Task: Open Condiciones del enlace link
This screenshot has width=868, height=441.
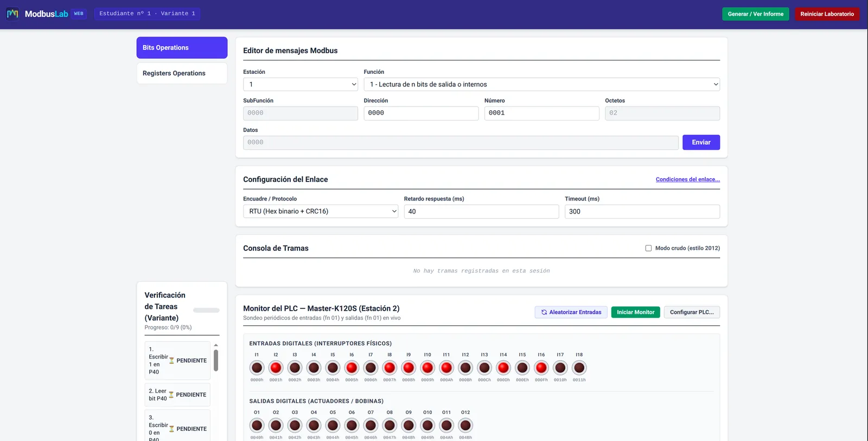Action: pyautogui.click(x=688, y=179)
